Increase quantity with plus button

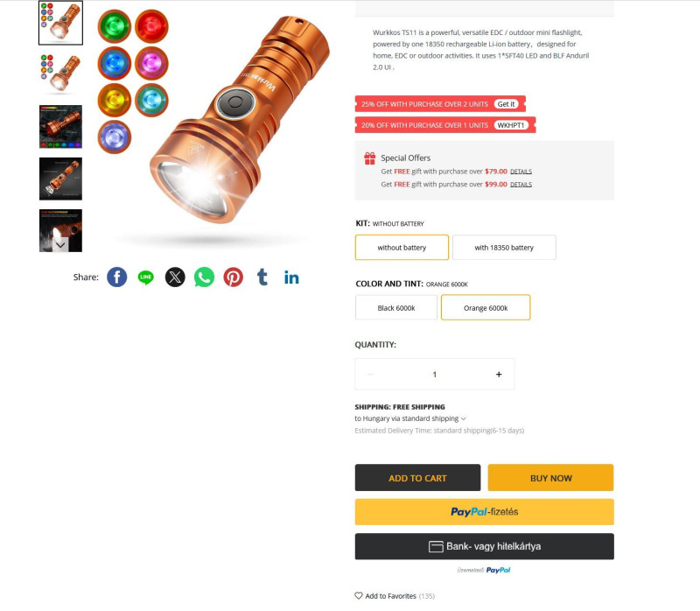tap(499, 375)
